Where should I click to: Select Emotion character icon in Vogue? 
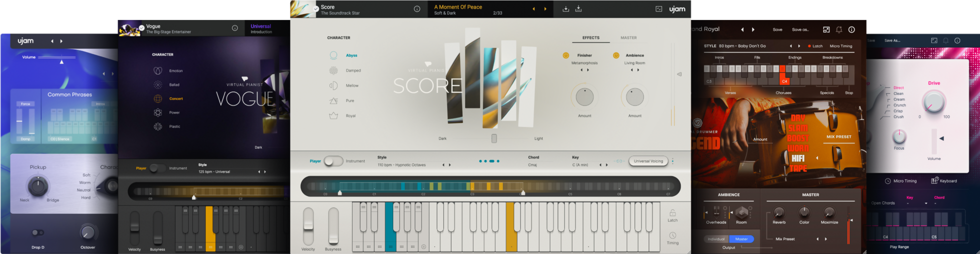(157, 71)
